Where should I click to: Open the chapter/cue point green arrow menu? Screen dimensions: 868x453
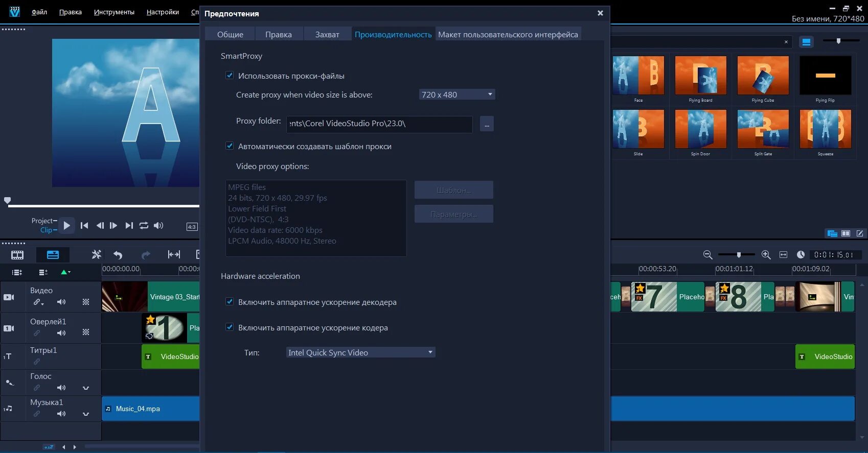point(66,272)
